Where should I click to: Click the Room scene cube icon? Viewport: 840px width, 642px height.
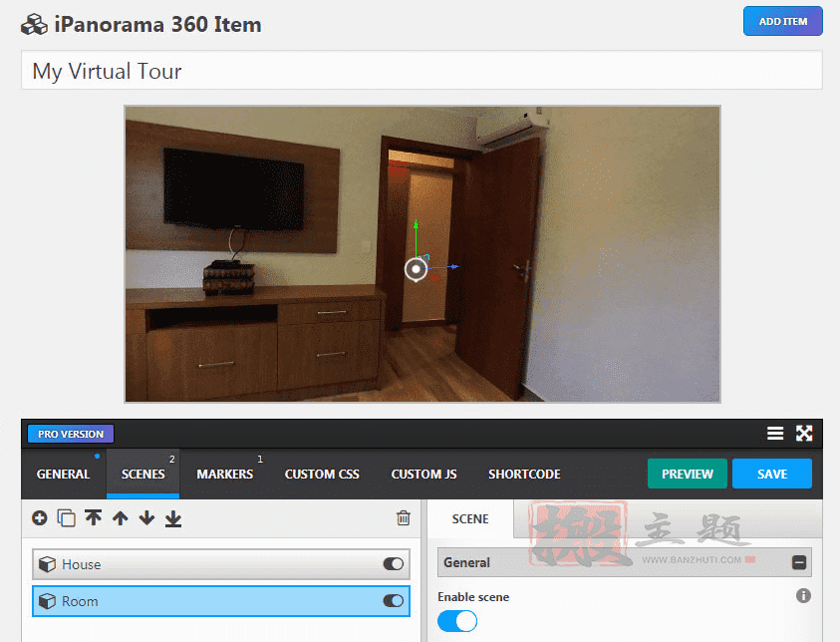point(47,601)
